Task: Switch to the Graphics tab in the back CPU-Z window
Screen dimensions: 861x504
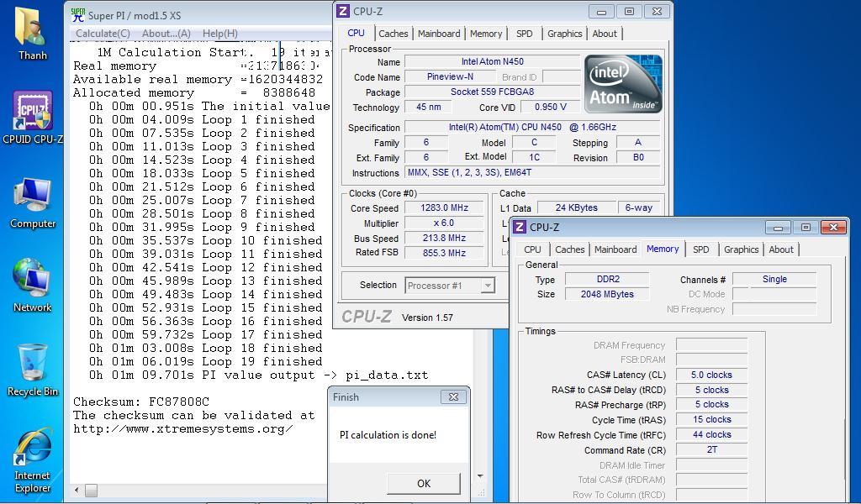Action: [564, 34]
